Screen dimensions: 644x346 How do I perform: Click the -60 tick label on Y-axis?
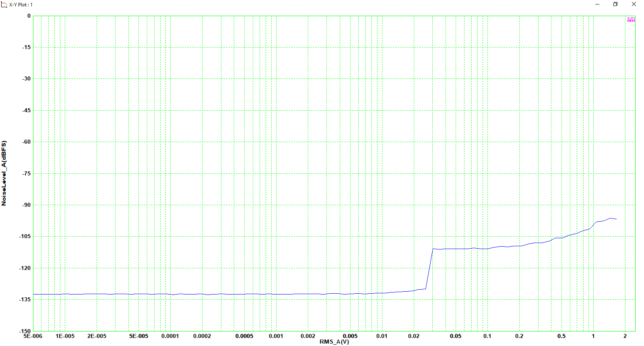pyautogui.click(x=27, y=142)
